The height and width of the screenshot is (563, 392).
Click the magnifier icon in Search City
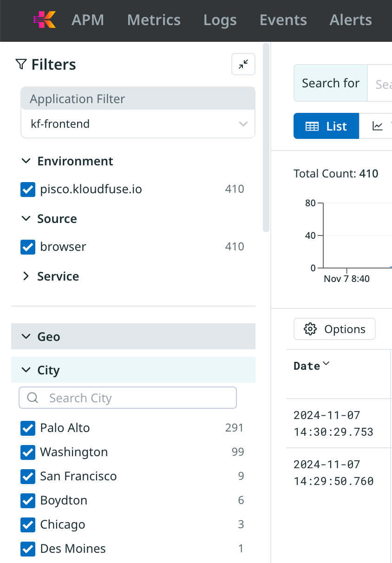tap(33, 398)
